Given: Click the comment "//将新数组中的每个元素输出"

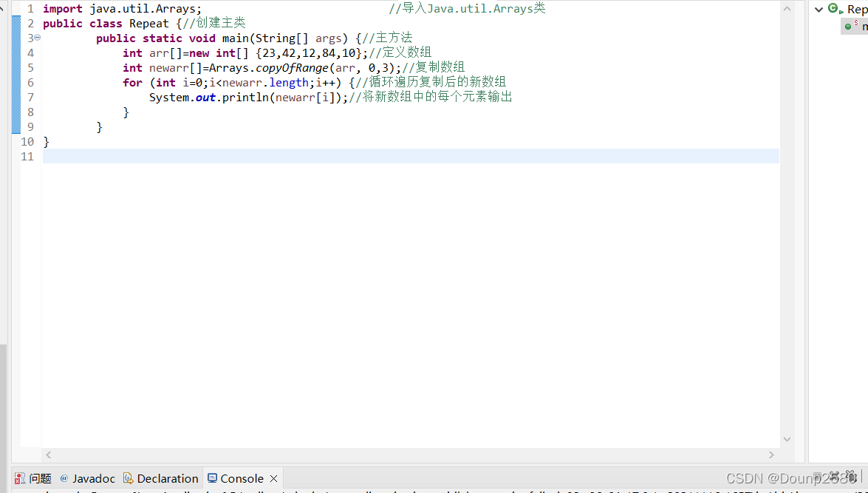Looking at the screenshot, I should coord(431,97).
